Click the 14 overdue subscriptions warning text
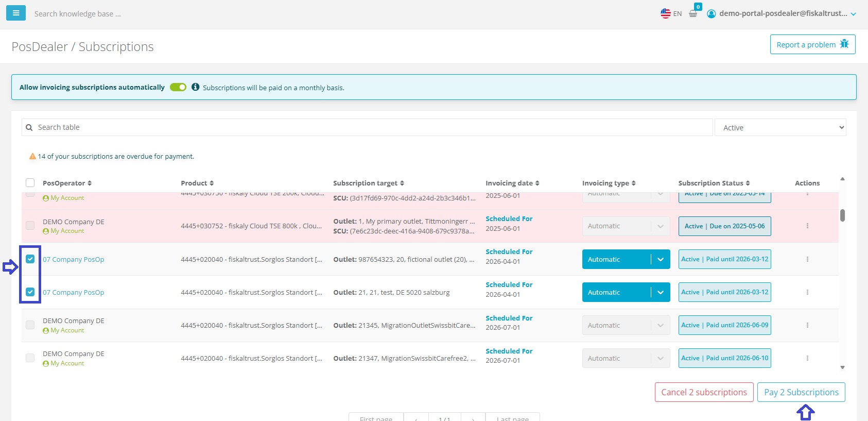The height and width of the screenshot is (421, 868). tap(116, 156)
